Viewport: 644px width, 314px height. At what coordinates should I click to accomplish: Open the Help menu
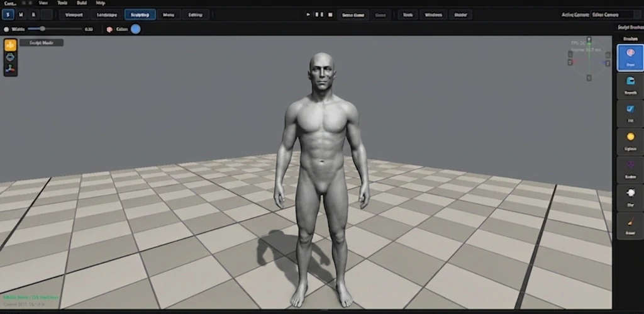(101, 3)
